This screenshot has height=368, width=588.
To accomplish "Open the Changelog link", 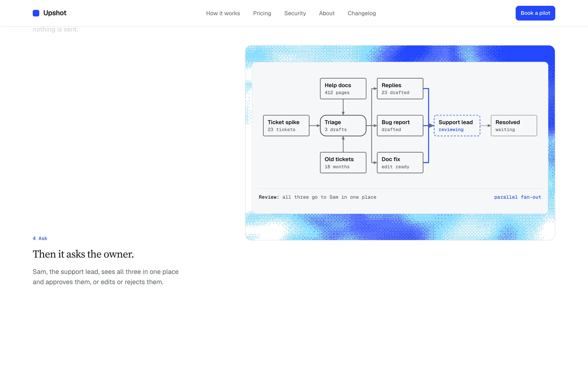I will click(x=362, y=13).
